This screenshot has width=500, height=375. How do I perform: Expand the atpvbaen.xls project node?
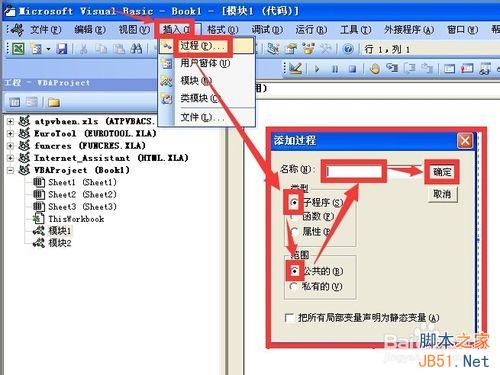click(x=10, y=121)
